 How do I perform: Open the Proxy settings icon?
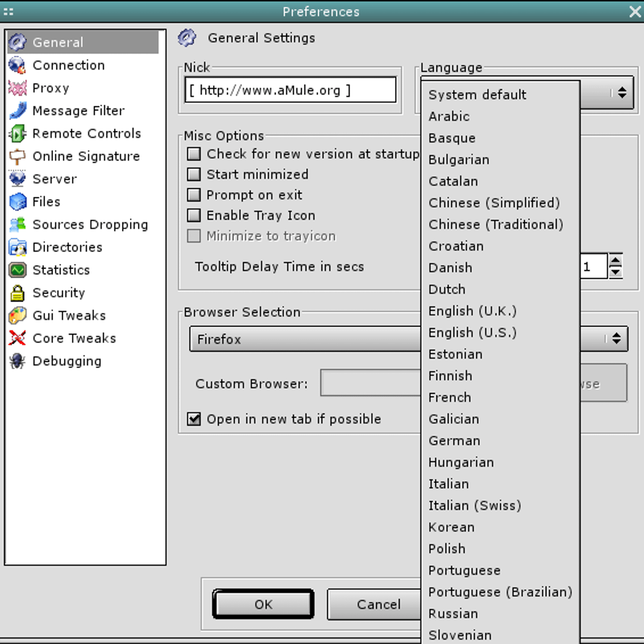point(17,87)
